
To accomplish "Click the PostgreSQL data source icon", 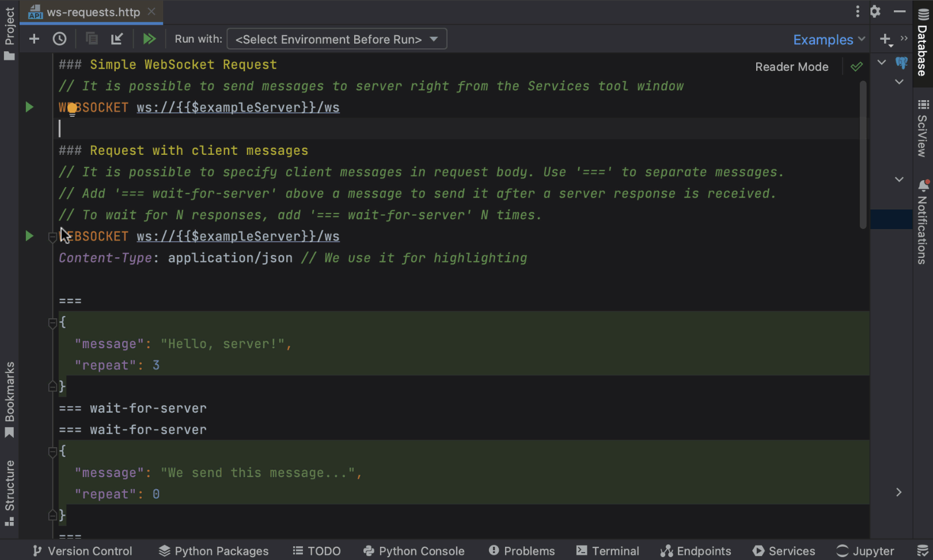I will [900, 63].
